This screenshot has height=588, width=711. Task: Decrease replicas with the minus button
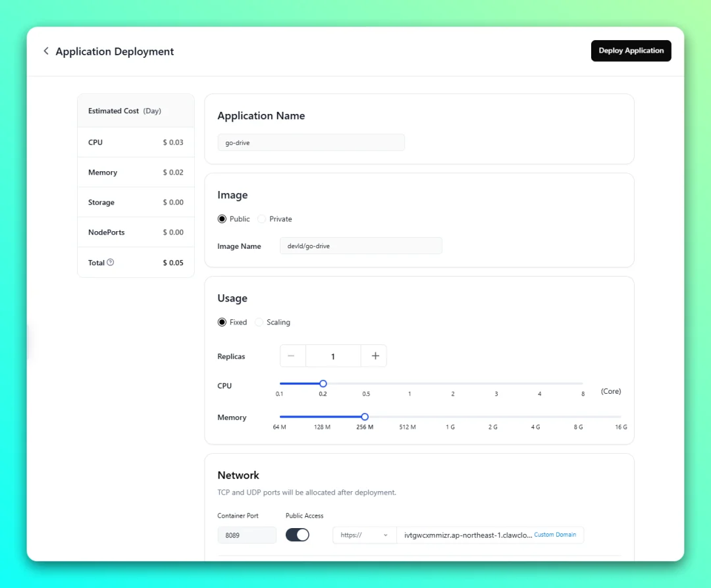[x=292, y=356]
